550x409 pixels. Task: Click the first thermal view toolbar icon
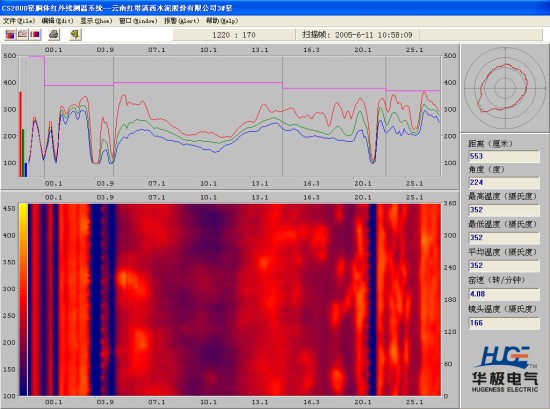(x=10, y=34)
